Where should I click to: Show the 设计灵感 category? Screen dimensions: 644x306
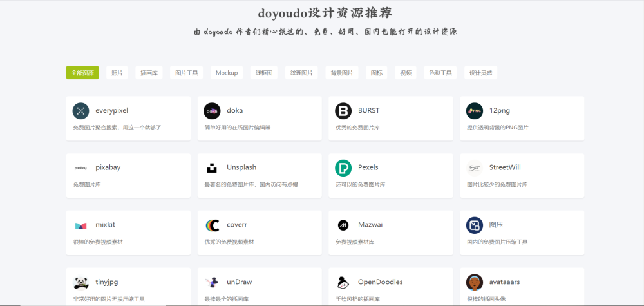pos(481,73)
